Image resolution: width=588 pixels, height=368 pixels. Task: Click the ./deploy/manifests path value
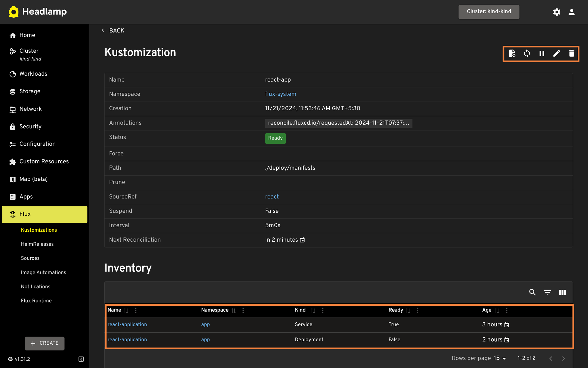click(290, 168)
